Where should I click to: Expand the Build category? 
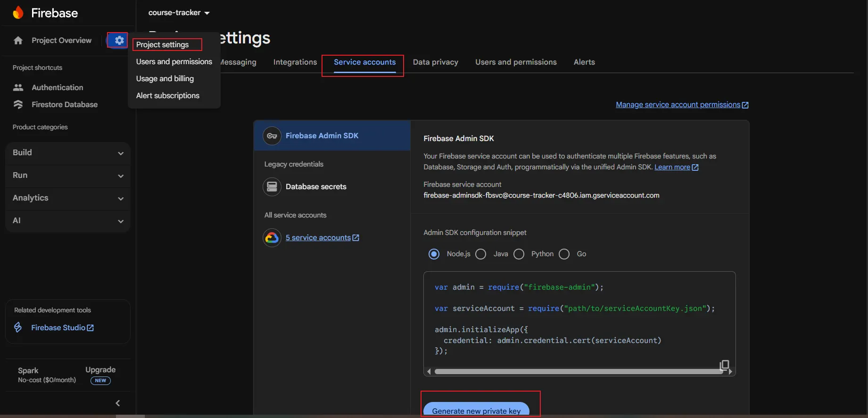(x=67, y=153)
